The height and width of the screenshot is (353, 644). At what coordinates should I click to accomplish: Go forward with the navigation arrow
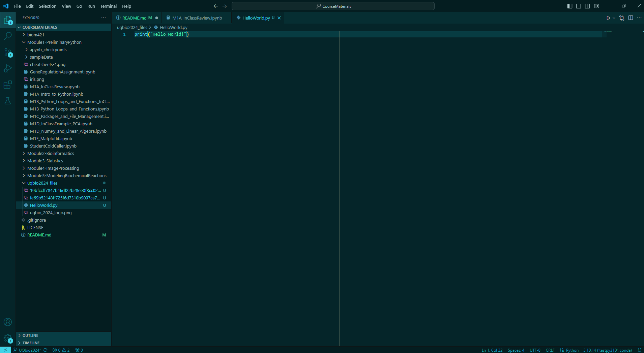click(x=225, y=6)
